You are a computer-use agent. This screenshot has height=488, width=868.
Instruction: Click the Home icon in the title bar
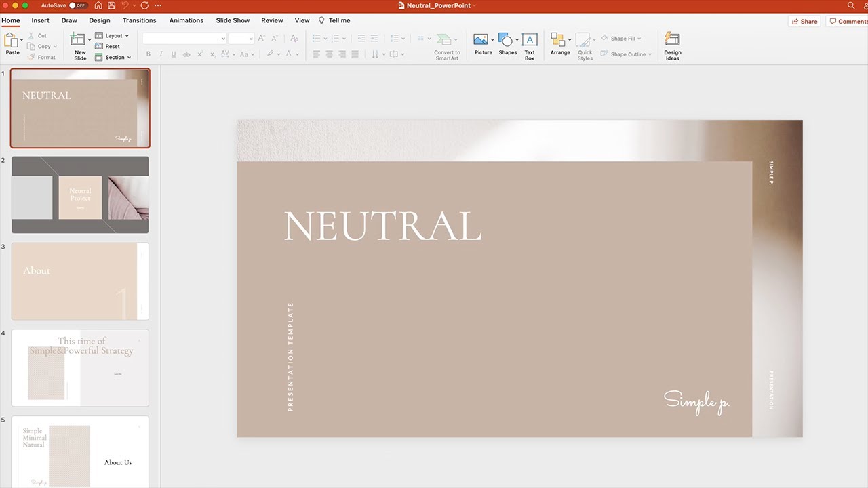[98, 5]
